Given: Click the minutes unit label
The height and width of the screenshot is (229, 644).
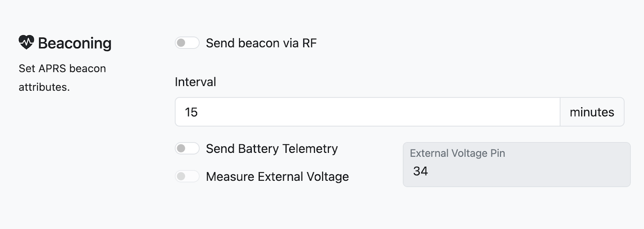Looking at the screenshot, I should (x=591, y=112).
